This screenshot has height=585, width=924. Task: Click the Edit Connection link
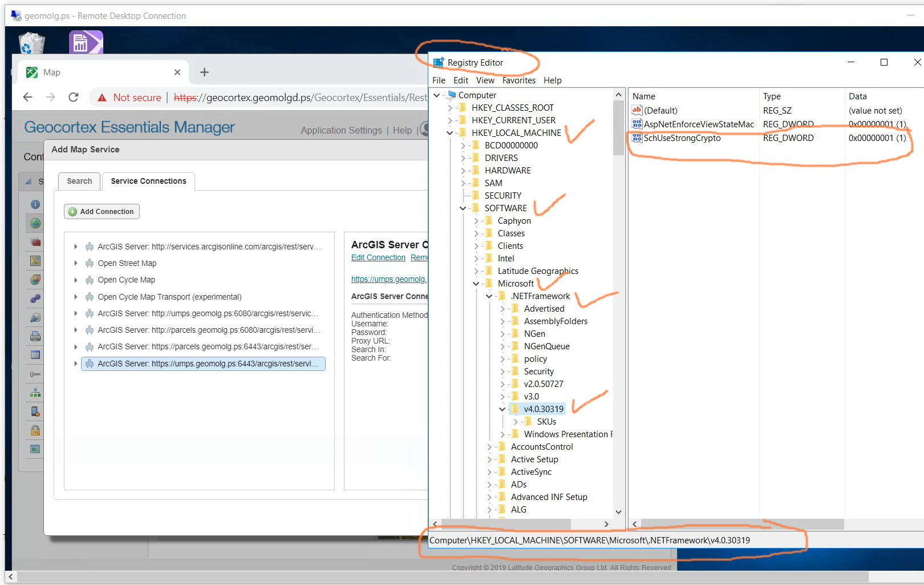pyautogui.click(x=378, y=258)
